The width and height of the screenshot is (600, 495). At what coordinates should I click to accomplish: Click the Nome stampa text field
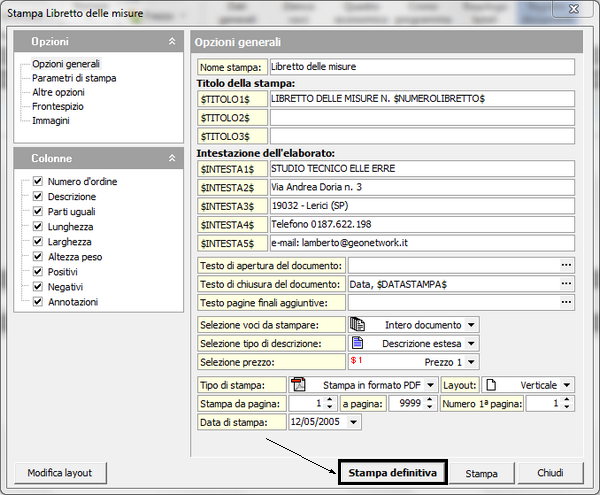click(422, 67)
